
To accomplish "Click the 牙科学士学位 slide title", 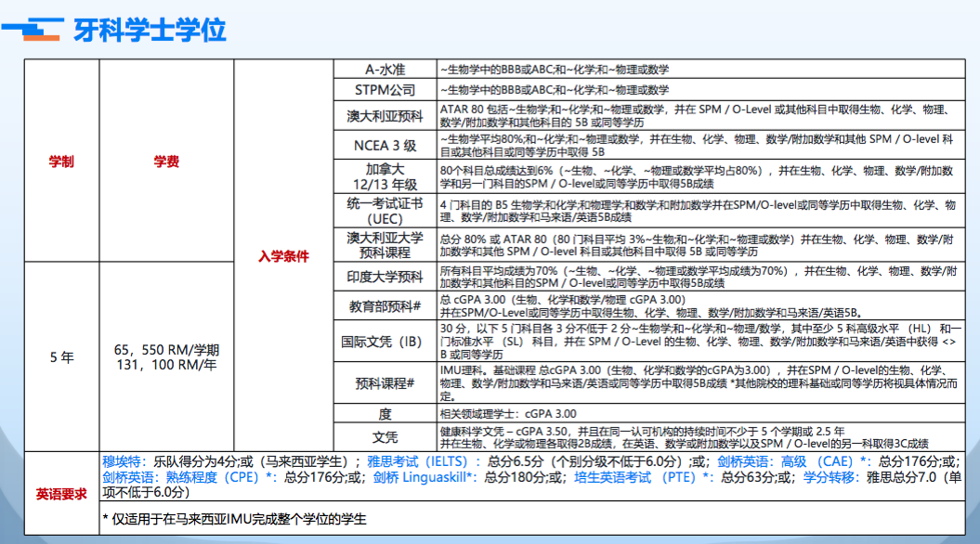I will tap(150, 30).
